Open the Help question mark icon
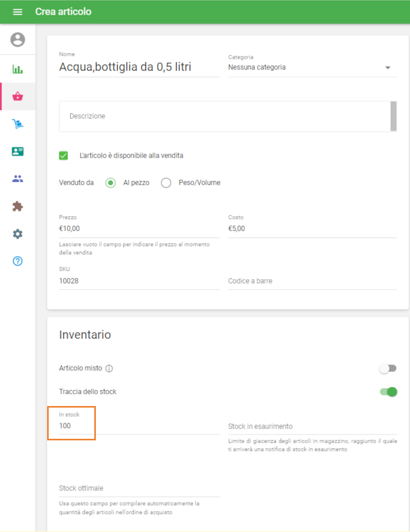Screen dimensions: 410x532 (x=17, y=261)
